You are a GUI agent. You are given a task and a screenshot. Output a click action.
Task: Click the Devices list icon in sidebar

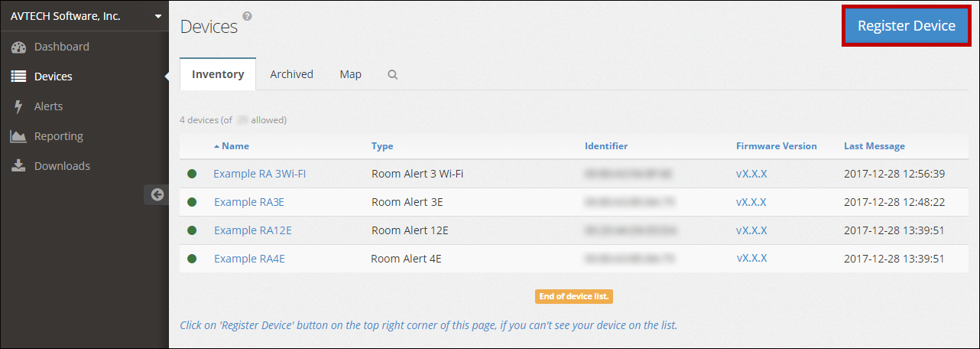pyautogui.click(x=19, y=77)
